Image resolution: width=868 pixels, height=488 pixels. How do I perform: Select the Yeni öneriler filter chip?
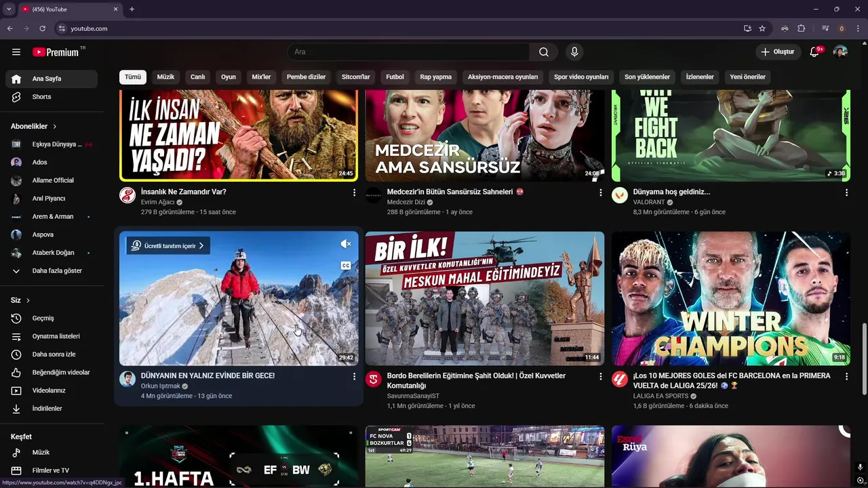747,77
